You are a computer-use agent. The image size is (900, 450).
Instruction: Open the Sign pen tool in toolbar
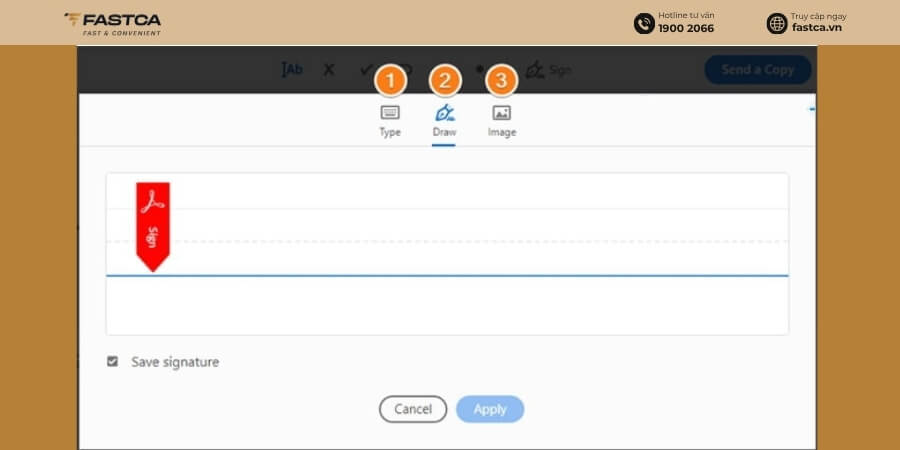coord(548,70)
